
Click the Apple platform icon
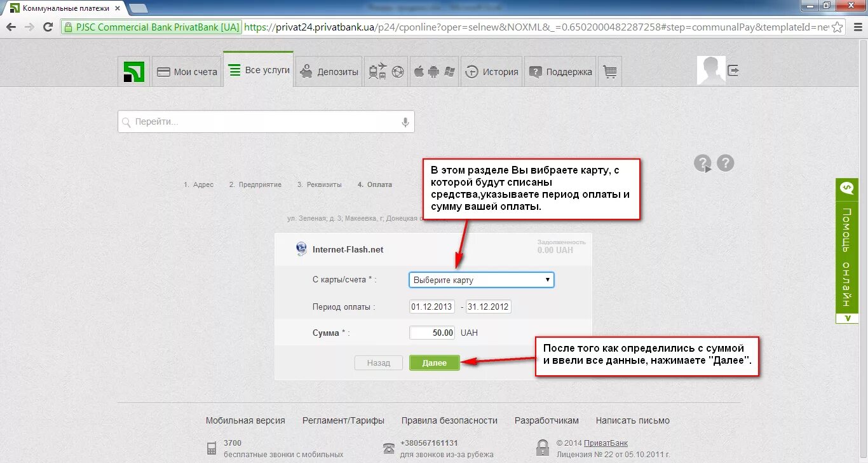coord(419,71)
